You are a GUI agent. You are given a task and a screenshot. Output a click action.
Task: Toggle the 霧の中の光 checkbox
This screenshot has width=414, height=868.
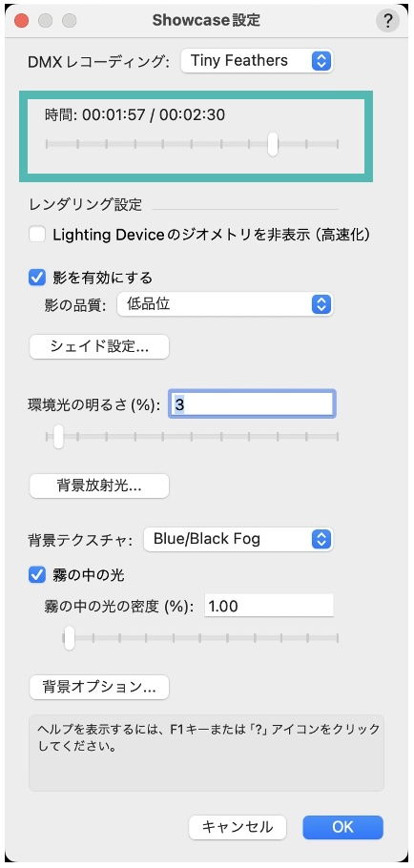pyautogui.click(x=37, y=575)
